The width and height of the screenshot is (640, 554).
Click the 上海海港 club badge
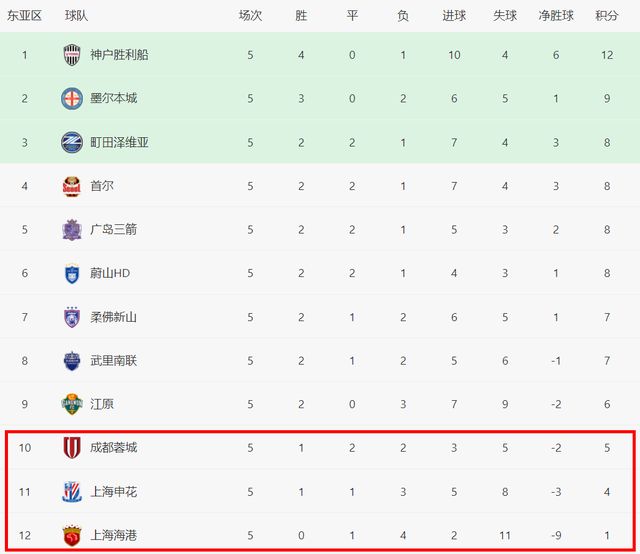point(72,535)
